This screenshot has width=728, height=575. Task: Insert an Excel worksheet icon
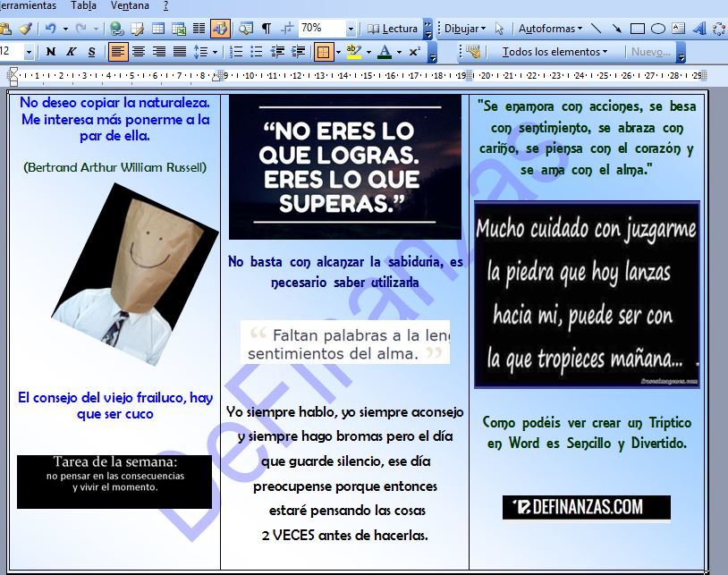click(179, 29)
